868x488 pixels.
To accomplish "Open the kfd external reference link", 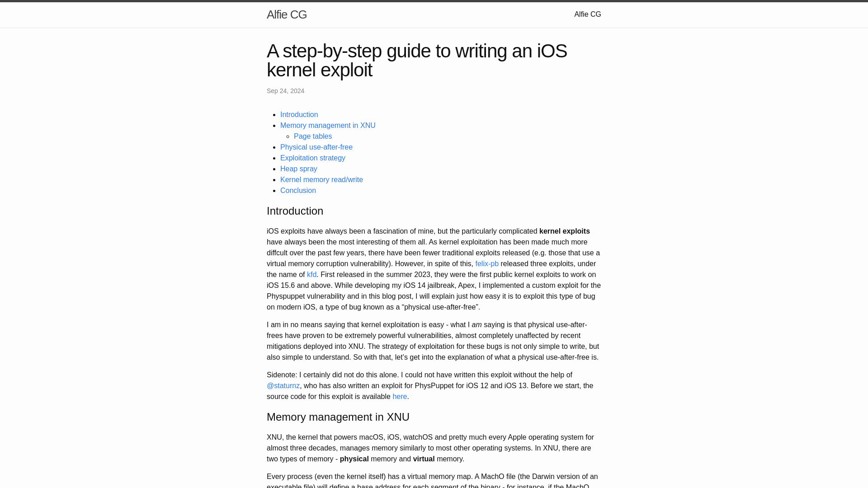I will [311, 274].
